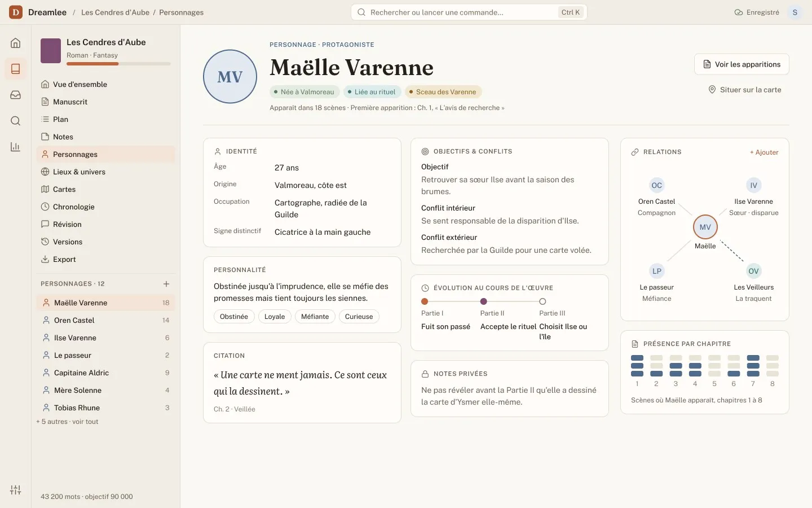
Task: Click the search magnifier icon in the left rail
Action: (x=16, y=121)
